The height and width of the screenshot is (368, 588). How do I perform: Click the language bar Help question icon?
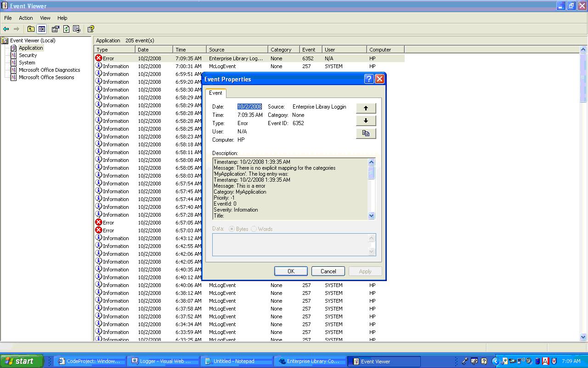(484, 361)
